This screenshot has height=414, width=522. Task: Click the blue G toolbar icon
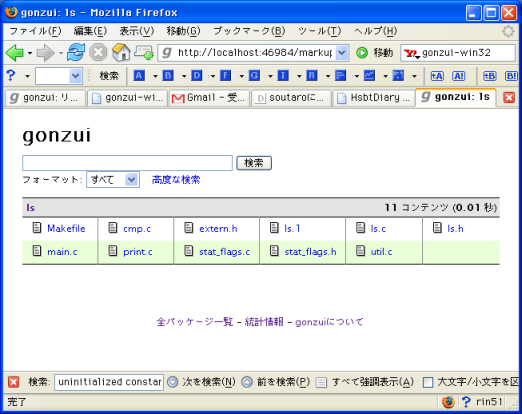click(x=254, y=76)
